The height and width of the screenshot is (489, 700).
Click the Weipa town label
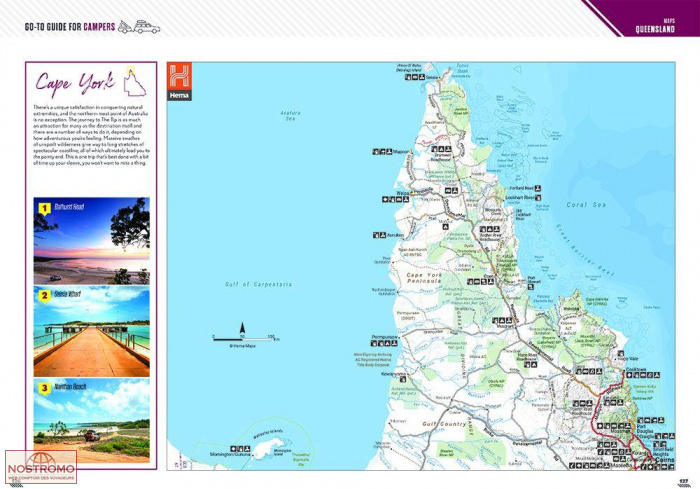403,194
